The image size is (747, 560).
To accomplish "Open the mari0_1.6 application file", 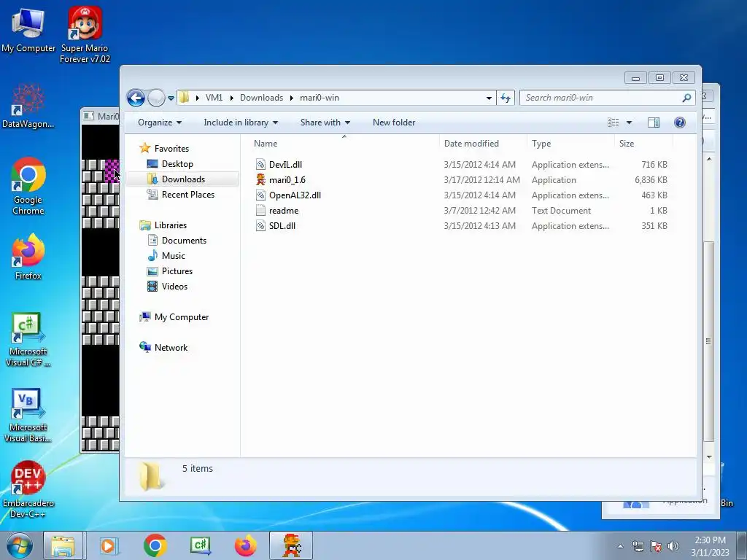I will (287, 180).
